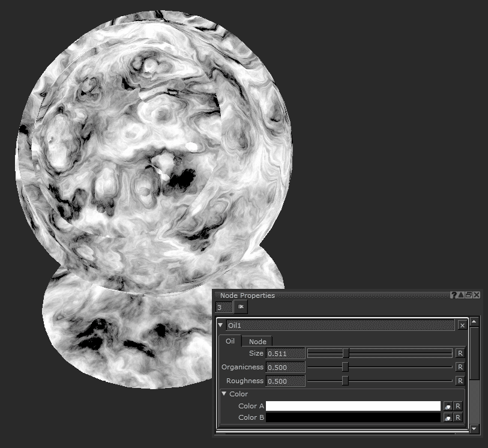This screenshot has height=448, width=488.
Task: Click the Size slider handle
Action: coord(346,353)
